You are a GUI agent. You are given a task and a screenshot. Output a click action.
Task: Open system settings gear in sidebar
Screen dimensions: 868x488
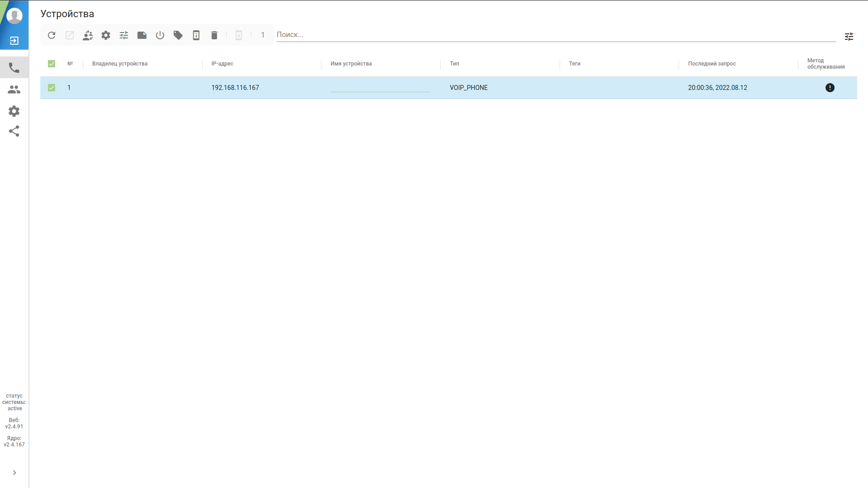14,111
